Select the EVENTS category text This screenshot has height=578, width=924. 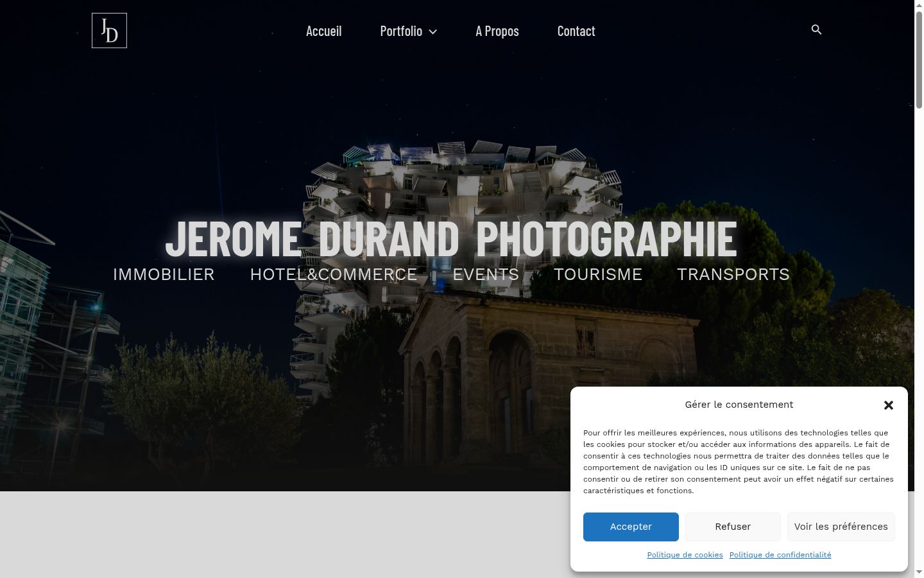486,274
